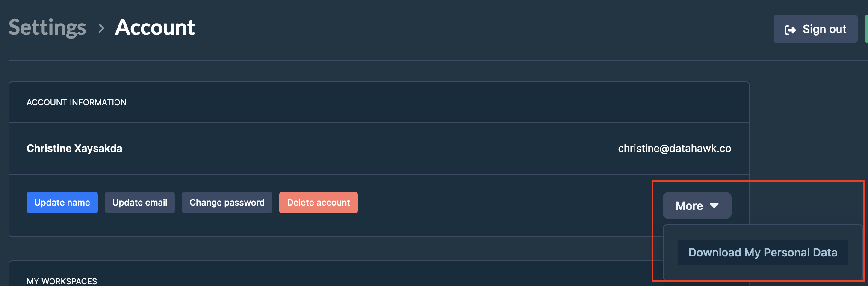The height and width of the screenshot is (286, 868).
Task: Click the caret arrow inside More
Action: pyautogui.click(x=714, y=206)
